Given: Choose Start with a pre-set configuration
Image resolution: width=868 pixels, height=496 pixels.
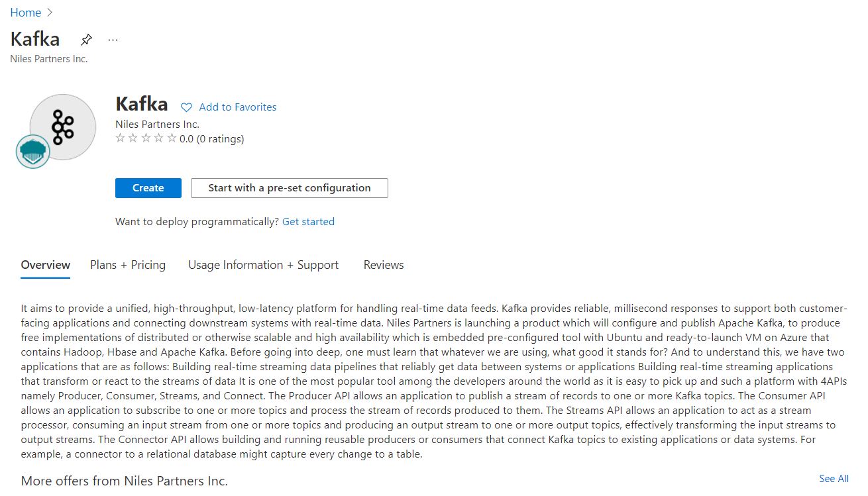Looking at the screenshot, I should (289, 188).
